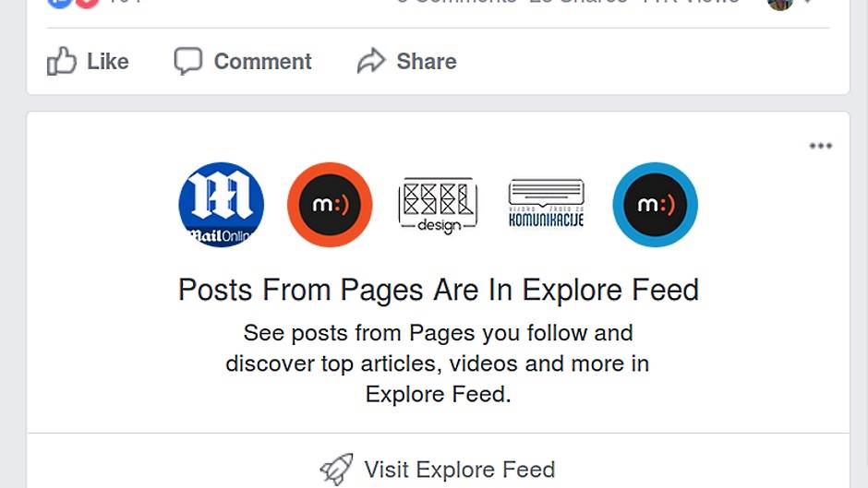
Task: Click the Share arrow icon
Action: pyautogui.click(x=371, y=61)
